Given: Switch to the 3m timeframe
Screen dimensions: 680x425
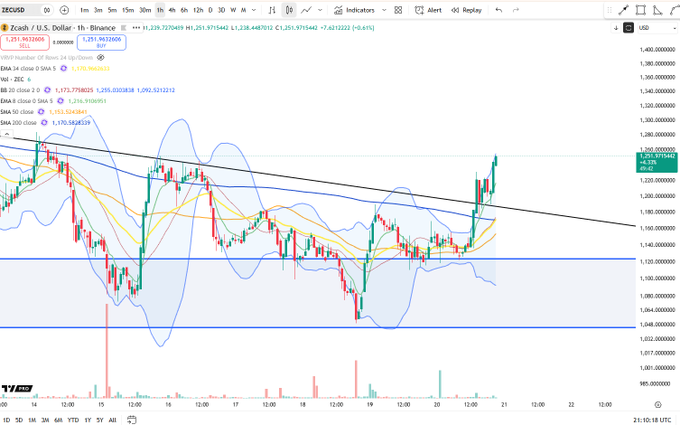Looking at the screenshot, I should (98, 10).
